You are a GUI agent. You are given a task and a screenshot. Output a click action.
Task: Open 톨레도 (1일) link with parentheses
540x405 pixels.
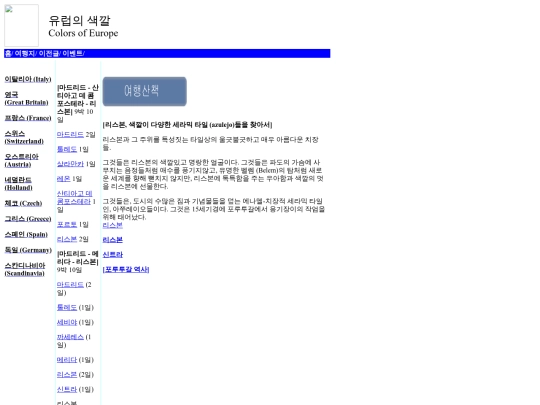click(x=67, y=308)
